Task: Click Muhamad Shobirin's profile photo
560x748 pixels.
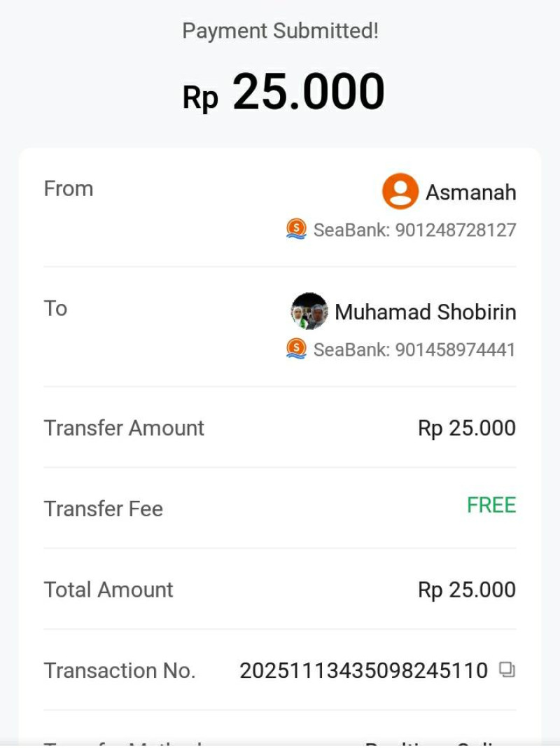Action: 309,311
